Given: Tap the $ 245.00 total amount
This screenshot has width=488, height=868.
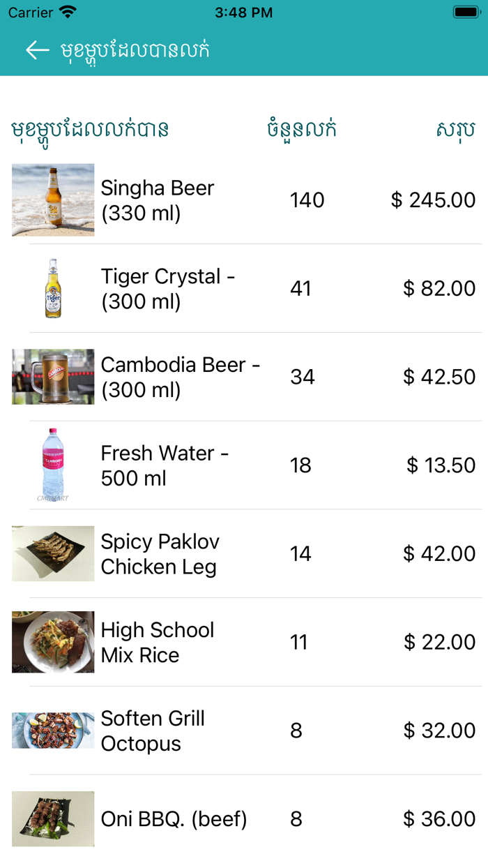Looking at the screenshot, I should pyautogui.click(x=433, y=200).
